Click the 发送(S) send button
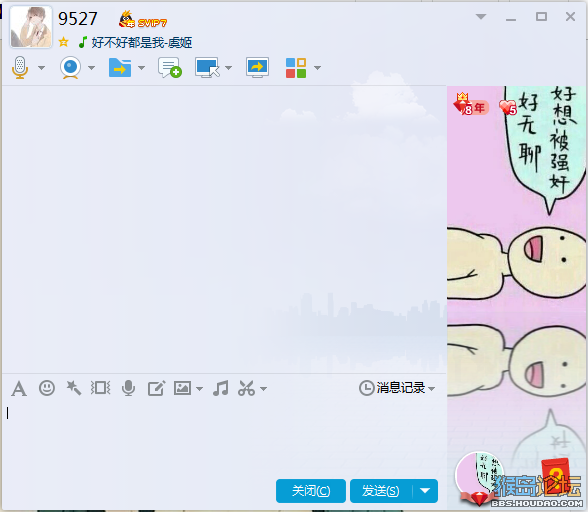The width and height of the screenshot is (588, 512). (x=381, y=491)
